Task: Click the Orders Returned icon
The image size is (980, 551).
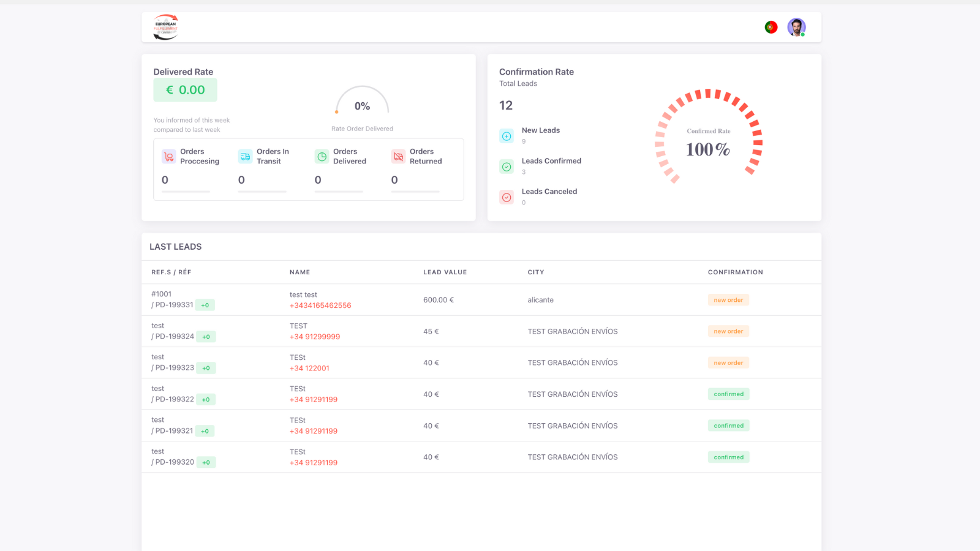Action: click(398, 157)
